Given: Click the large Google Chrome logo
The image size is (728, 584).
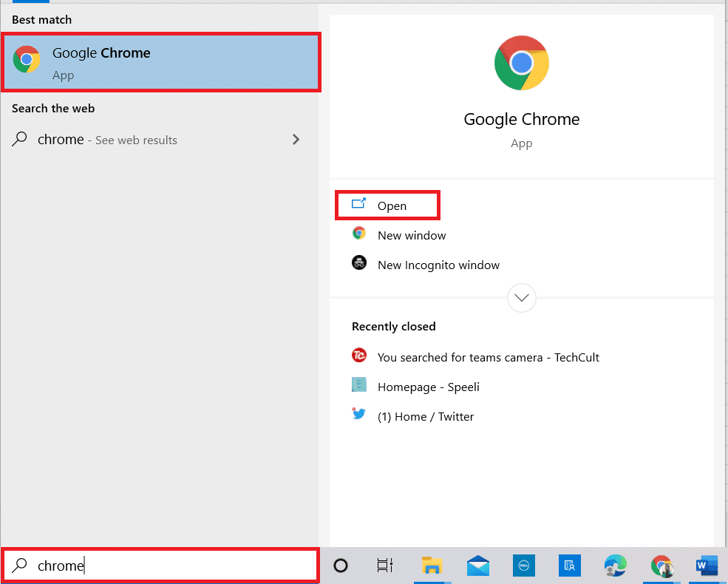Looking at the screenshot, I should point(521,63).
